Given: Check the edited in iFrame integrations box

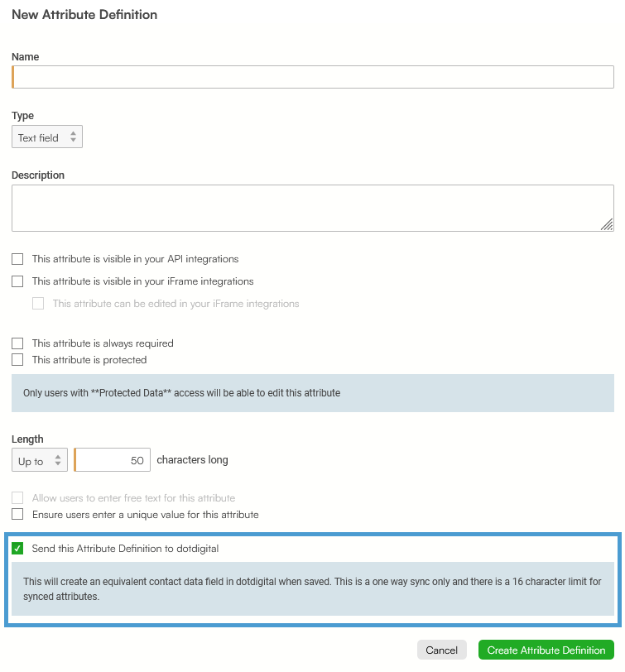Looking at the screenshot, I should click(38, 304).
